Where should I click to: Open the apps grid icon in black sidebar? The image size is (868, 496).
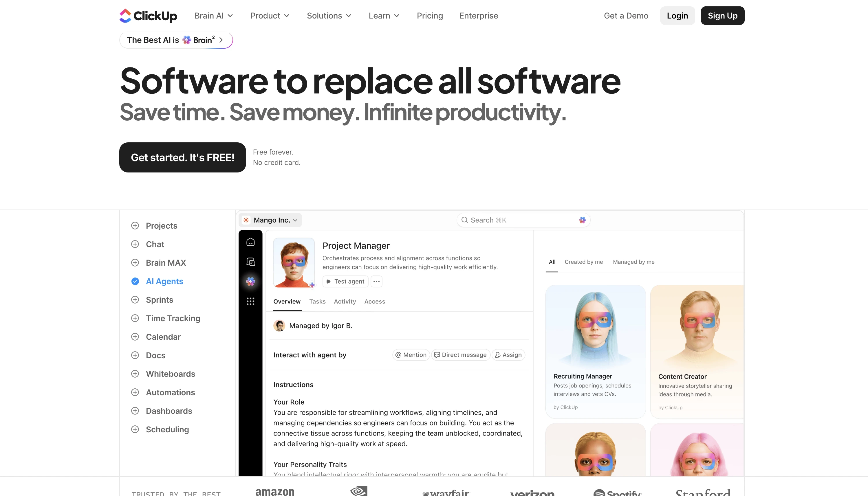[250, 301]
